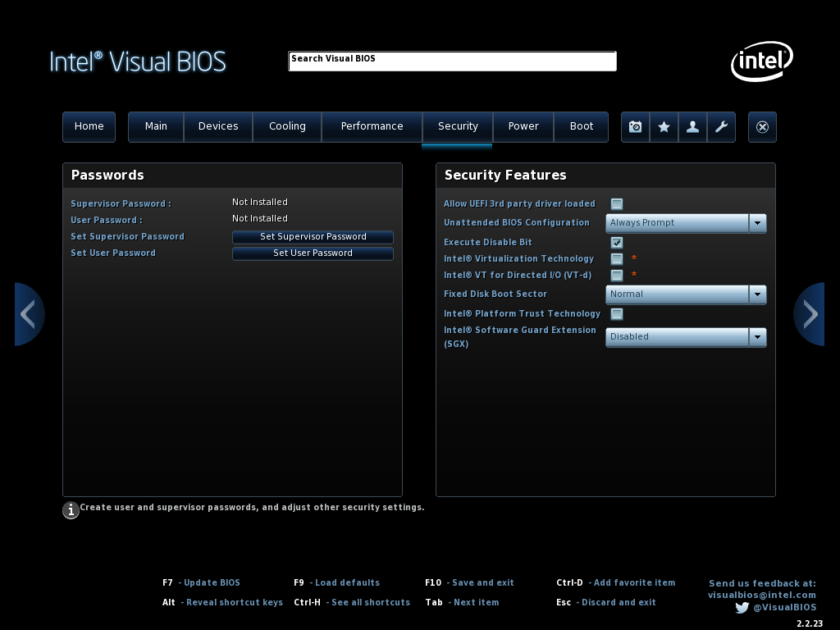The width and height of the screenshot is (840, 630).
Task: Click the Set Supervisor Password button
Action: pyautogui.click(x=313, y=237)
